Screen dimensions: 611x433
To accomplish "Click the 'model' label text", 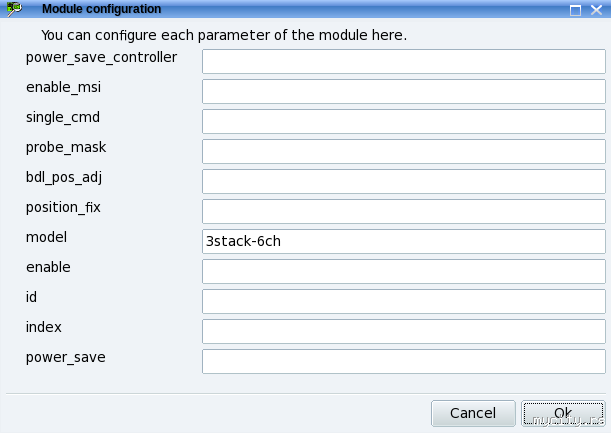I will [x=46, y=238].
